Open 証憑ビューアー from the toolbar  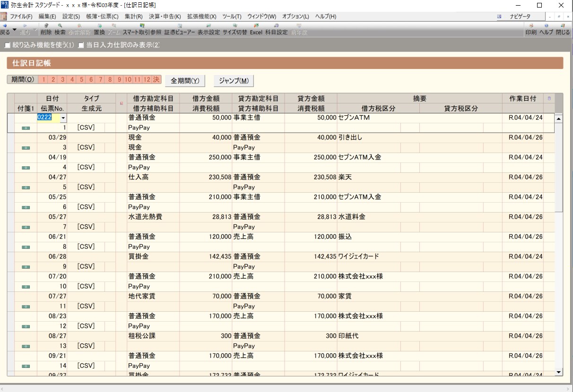click(x=180, y=29)
